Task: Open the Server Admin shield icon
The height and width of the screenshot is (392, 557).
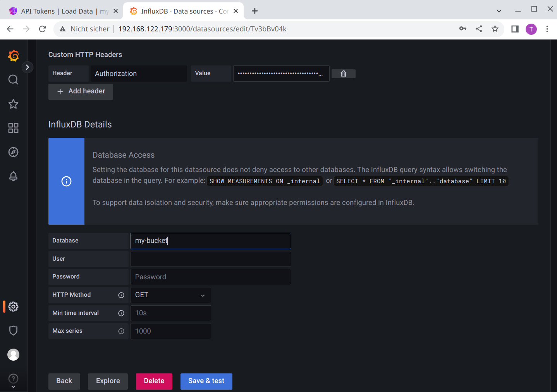Action: (14, 330)
